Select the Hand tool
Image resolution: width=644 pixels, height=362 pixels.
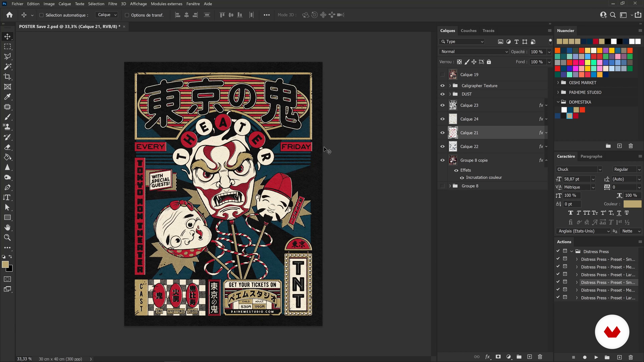pos(8,228)
